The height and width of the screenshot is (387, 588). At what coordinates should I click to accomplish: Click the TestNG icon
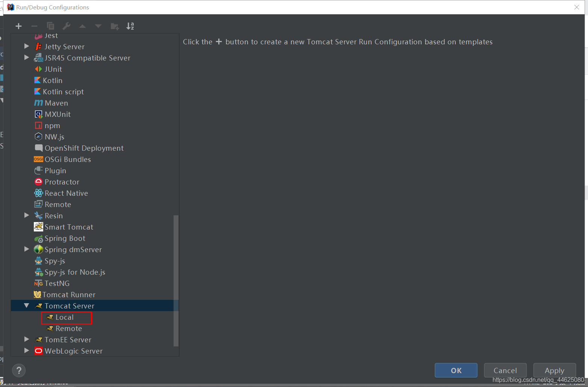pos(38,283)
